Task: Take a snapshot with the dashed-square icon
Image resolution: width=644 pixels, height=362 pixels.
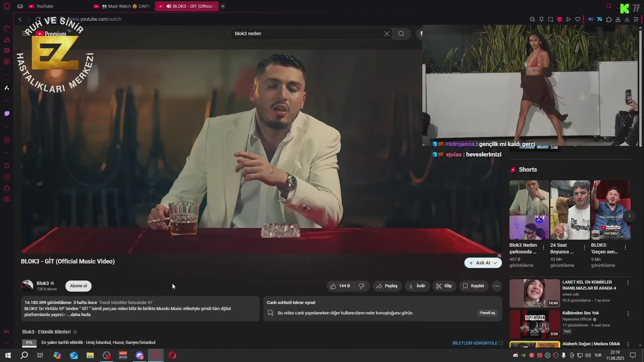Action: pos(550,19)
